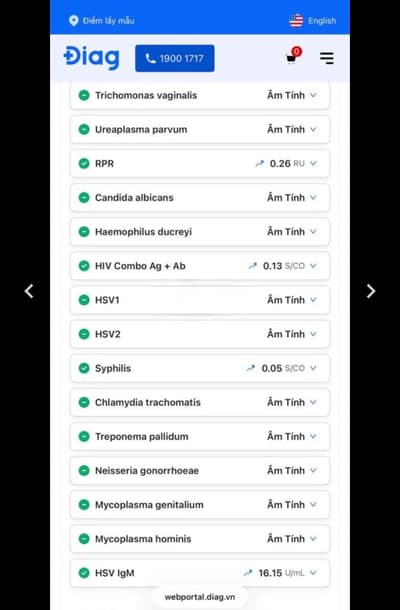Open the hamburger menu
Viewport: 400px width, 610px height.
click(x=327, y=58)
